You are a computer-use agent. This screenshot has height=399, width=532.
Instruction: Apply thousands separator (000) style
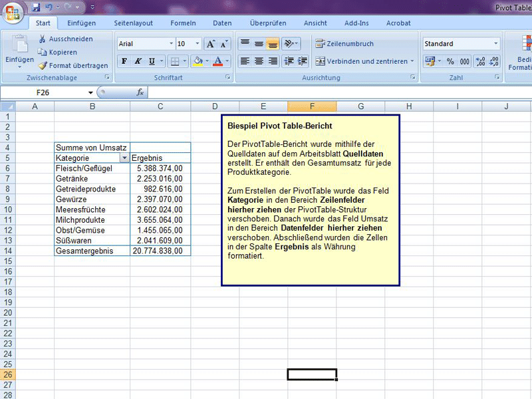tap(464, 61)
